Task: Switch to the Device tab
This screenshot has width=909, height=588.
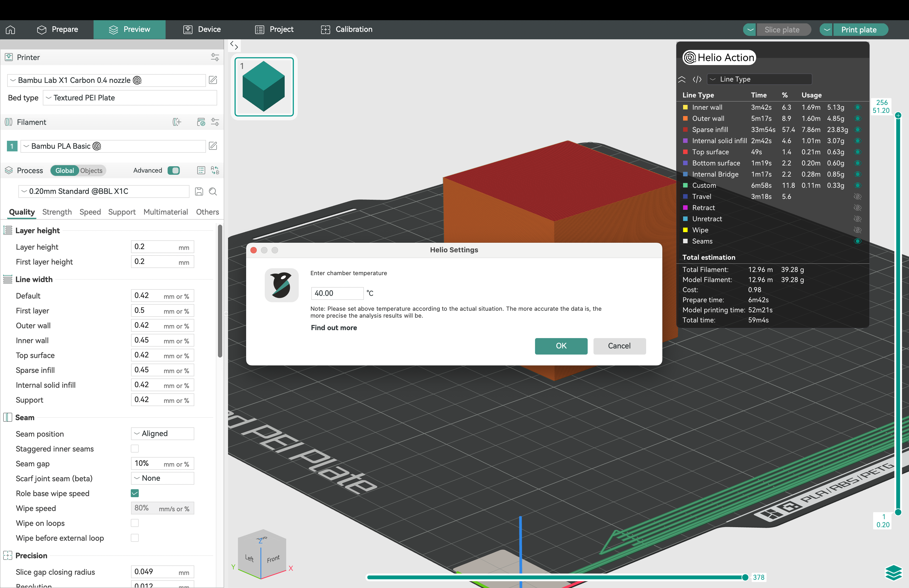Action: (x=202, y=29)
